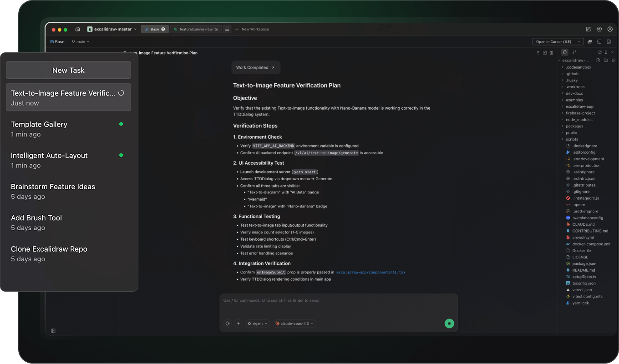Click the compose note icon at top right
The width and height of the screenshot is (619, 364).
tap(589, 29)
